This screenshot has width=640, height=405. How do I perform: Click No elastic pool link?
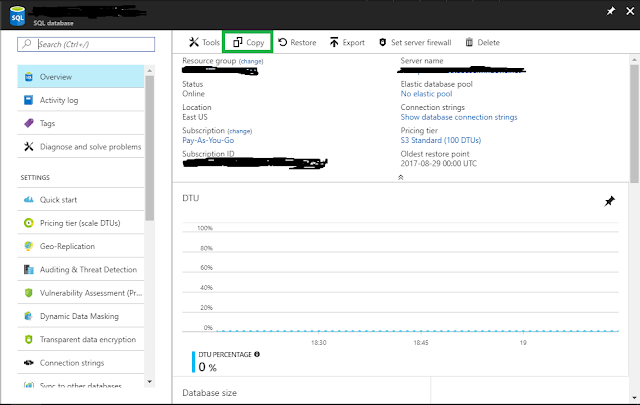[426, 94]
